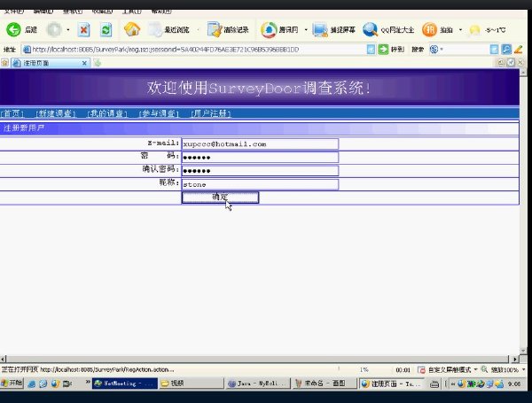This screenshot has width=532, height=403.
Task: Click the weather temperature indicator
Action: 487,30
